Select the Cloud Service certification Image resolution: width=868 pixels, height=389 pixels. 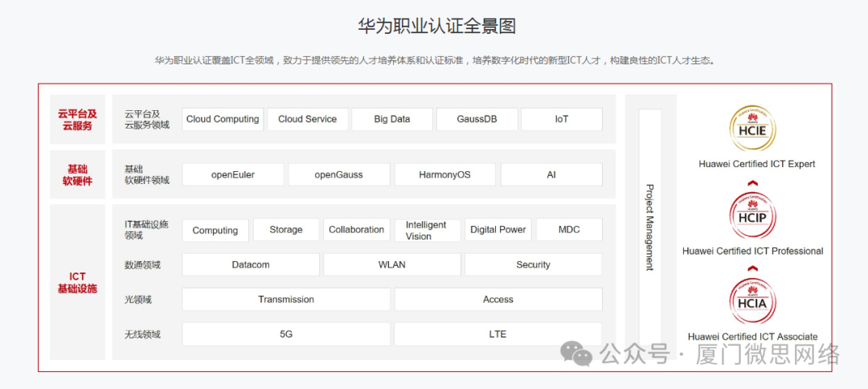pos(307,119)
